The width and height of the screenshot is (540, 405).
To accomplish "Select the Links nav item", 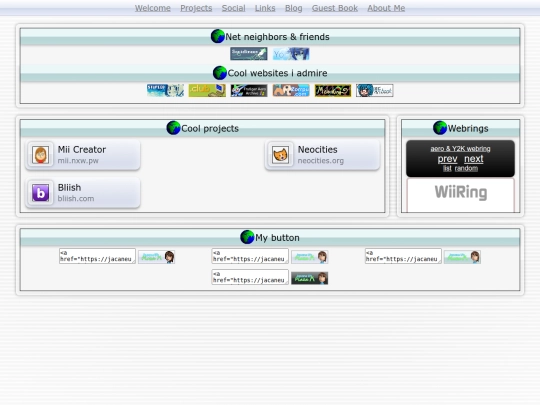I will coord(265,8).
